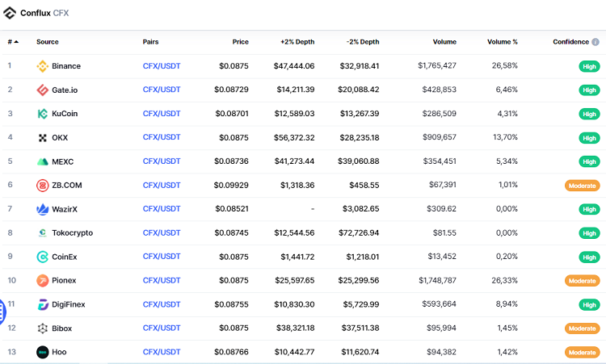This screenshot has height=364, width=606.
Task: Click the Gate.io exchange logo icon
Action: point(43,90)
